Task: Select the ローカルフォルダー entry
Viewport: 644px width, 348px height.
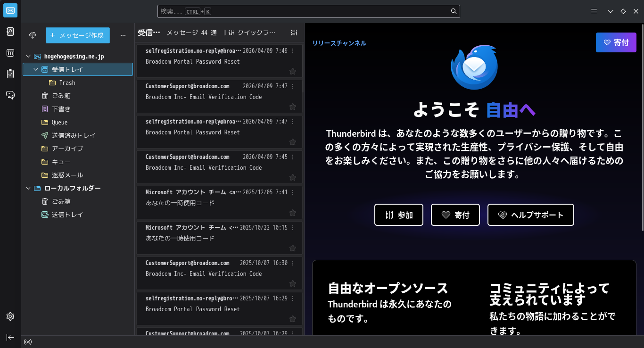Action: (78, 188)
